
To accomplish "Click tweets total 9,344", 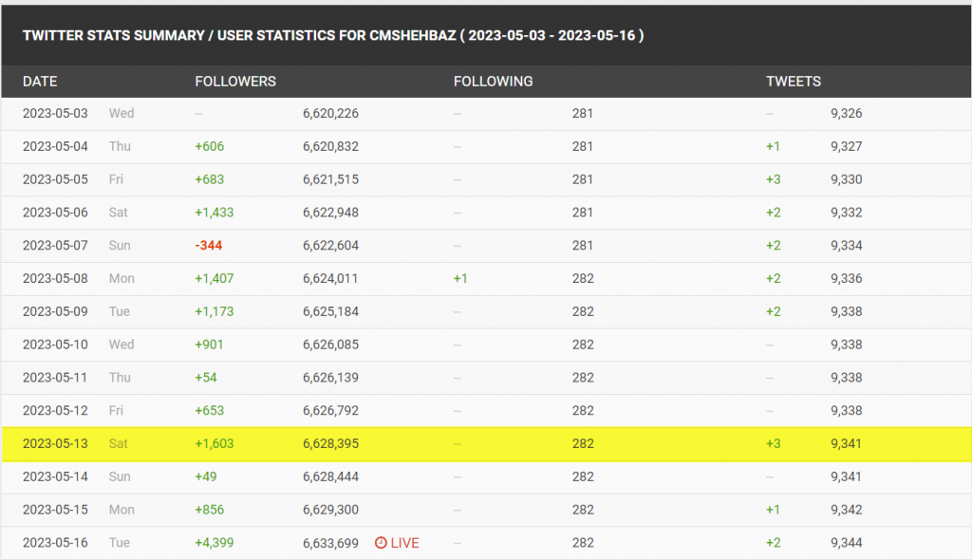I will coord(846,543).
